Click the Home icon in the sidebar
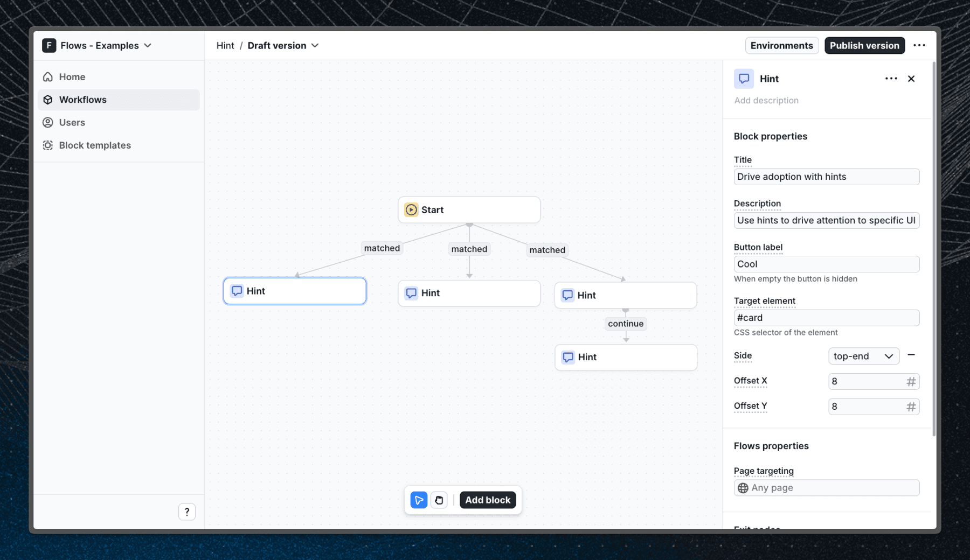This screenshot has height=560, width=970. pyautogui.click(x=48, y=76)
